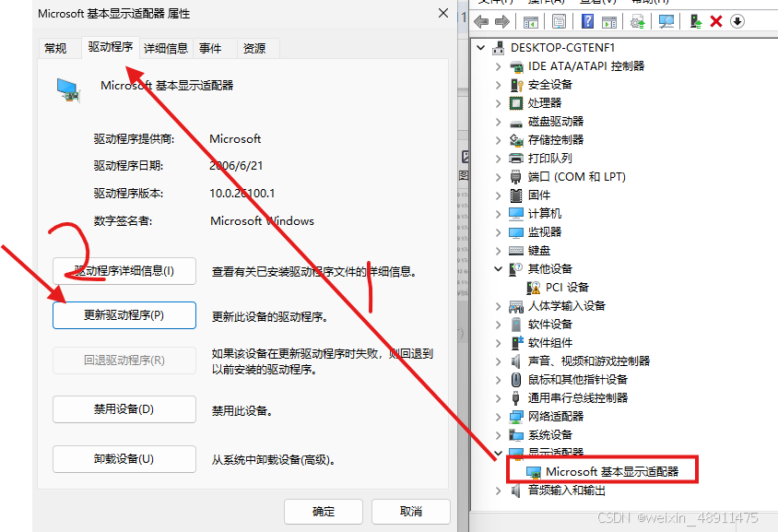Click the 卸载设备(U) button
The height and width of the screenshot is (532, 778).
[124, 459]
